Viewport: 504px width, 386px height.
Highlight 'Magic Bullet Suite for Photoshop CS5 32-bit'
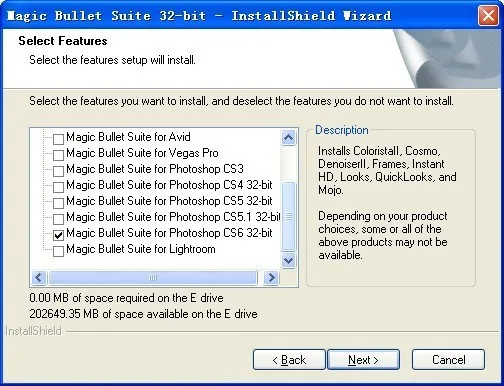click(169, 201)
